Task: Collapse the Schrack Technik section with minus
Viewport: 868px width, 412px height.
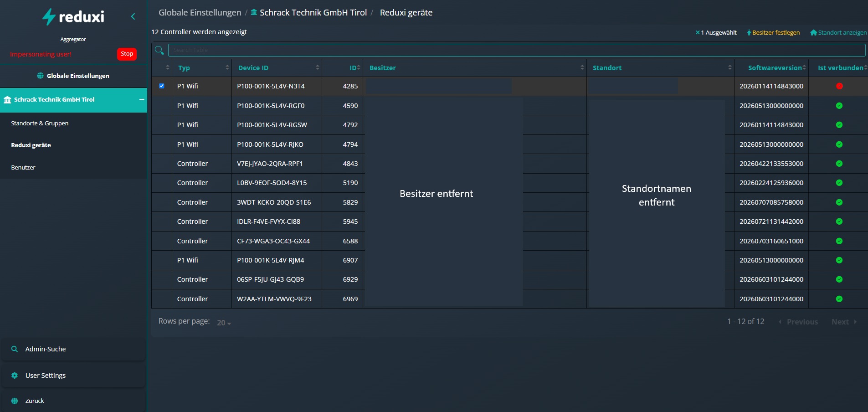Action: 142,99
